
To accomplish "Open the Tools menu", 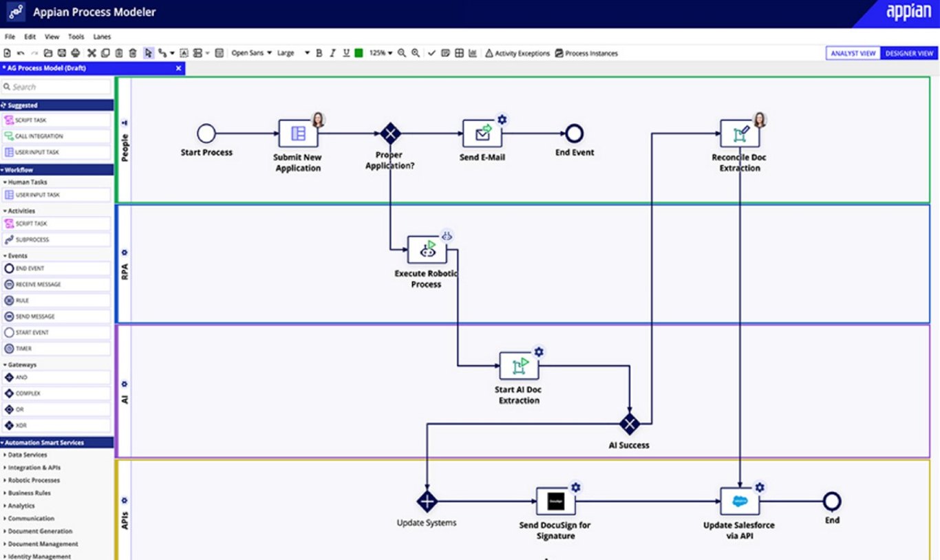I will pyautogui.click(x=76, y=36).
